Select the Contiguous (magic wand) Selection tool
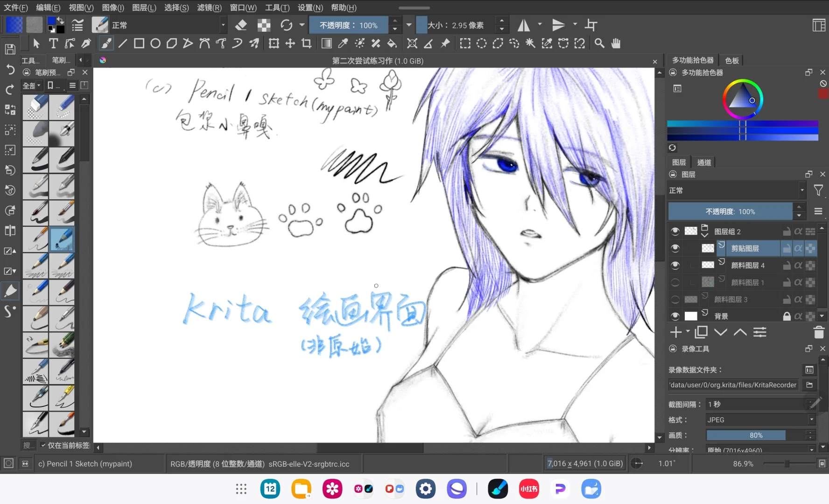The width and height of the screenshot is (829, 504). coord(530,43)
